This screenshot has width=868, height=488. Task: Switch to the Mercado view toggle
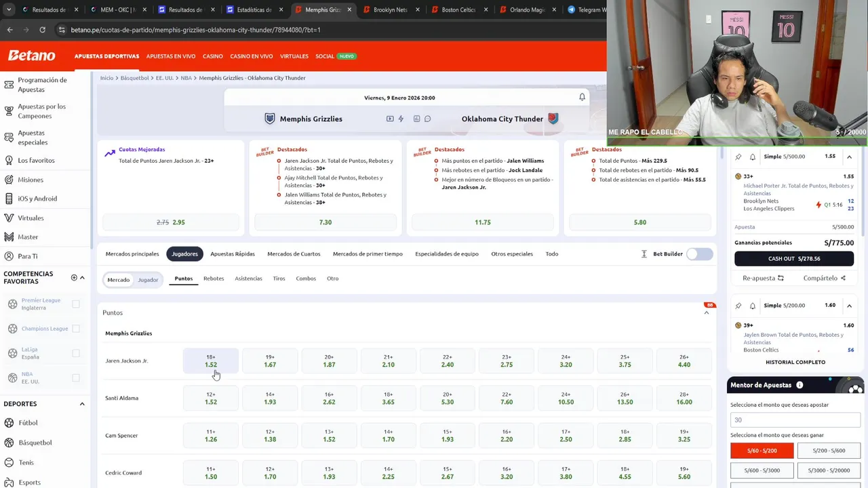[118, 280]
